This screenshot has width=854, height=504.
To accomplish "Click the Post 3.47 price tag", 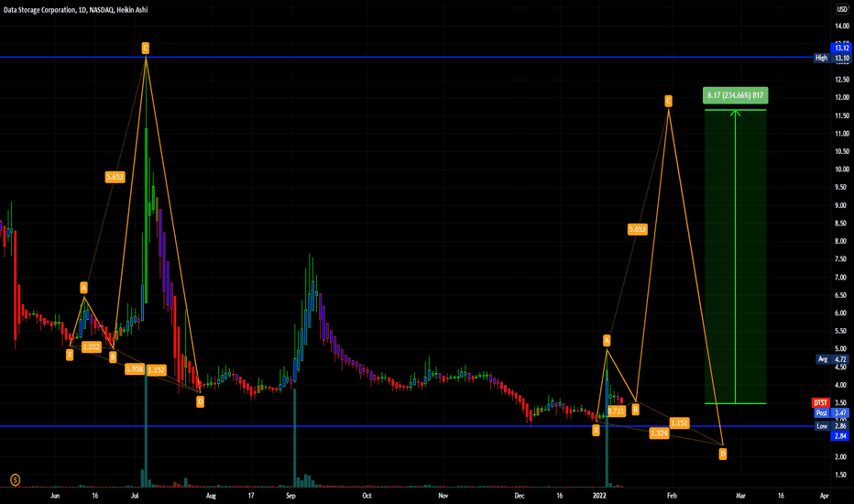I will point(832,413).
